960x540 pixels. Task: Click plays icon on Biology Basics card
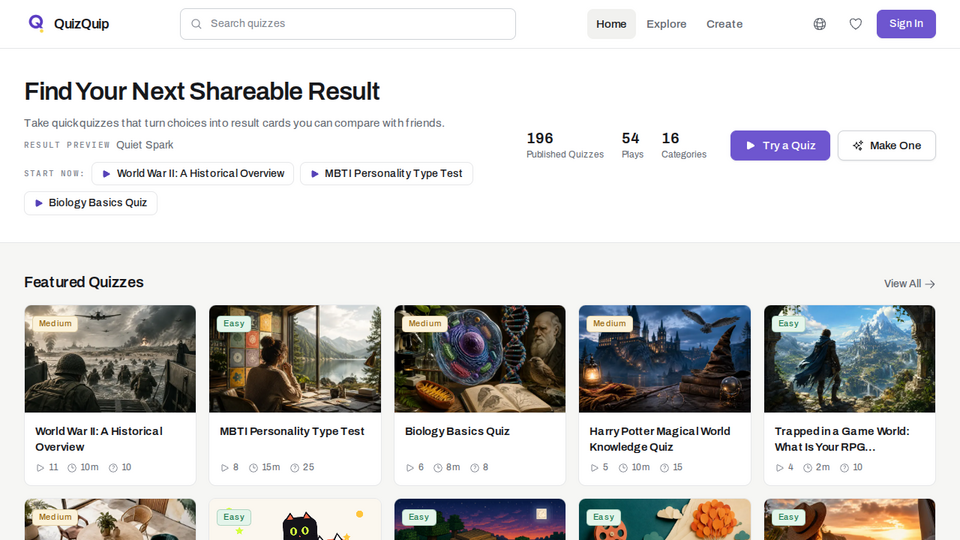(x=410, y=468)
